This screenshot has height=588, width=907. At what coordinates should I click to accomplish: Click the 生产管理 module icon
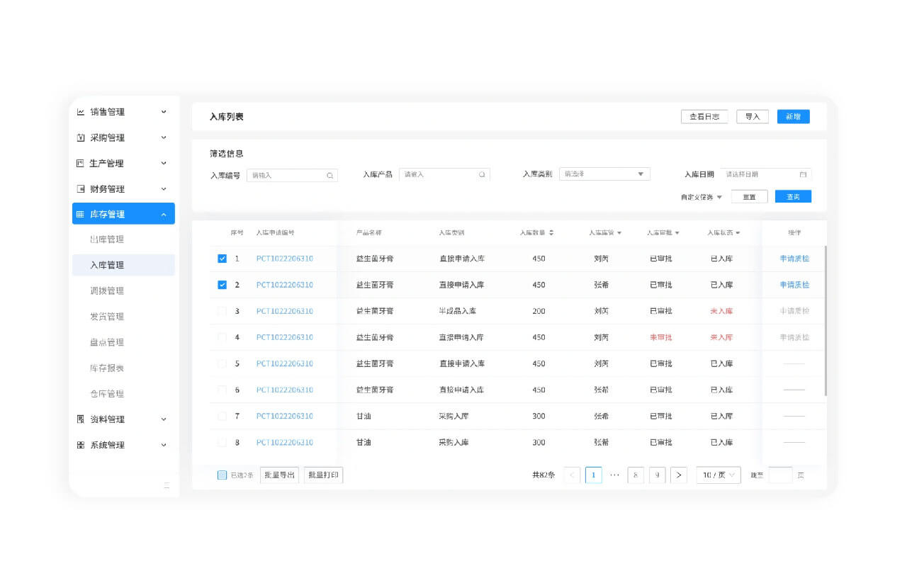pos(79,163)
